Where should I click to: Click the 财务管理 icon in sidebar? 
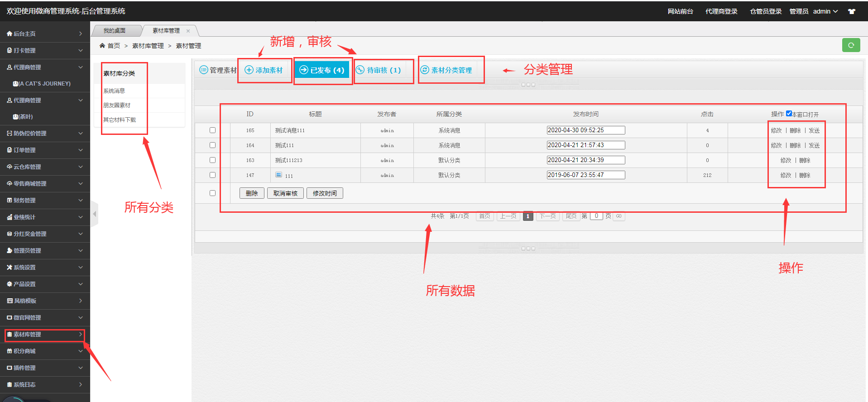tap(10, 200)
